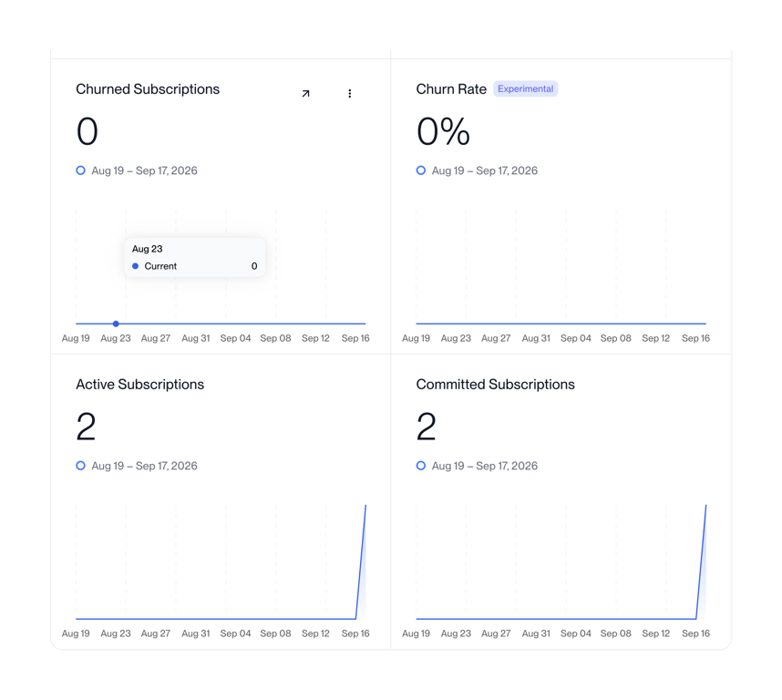Click Sep 12 axis label on Committed Subscriptions chart
Image resolution: width=782 pixels, height=700 pixels.
pyautogui.click(x=656, y=633)
